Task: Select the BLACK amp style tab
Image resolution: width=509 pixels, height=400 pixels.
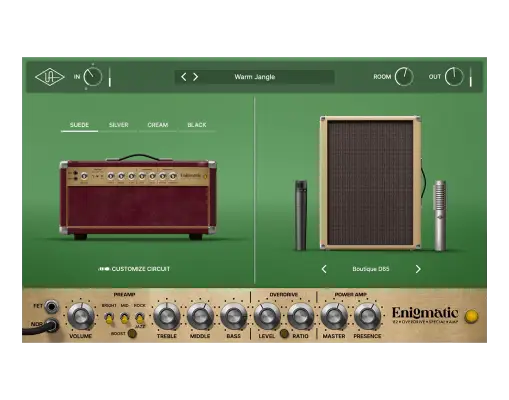Action: [197, 125]
